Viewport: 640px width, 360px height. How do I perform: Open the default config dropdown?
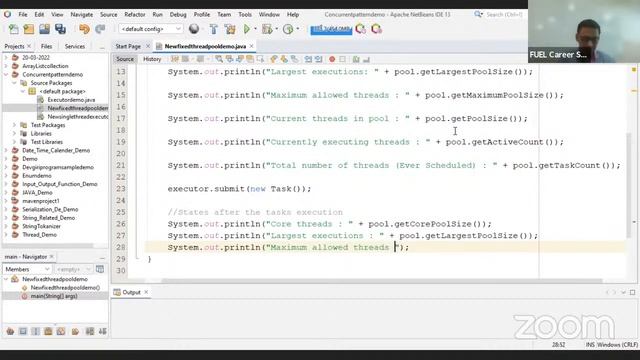[150, 29]
